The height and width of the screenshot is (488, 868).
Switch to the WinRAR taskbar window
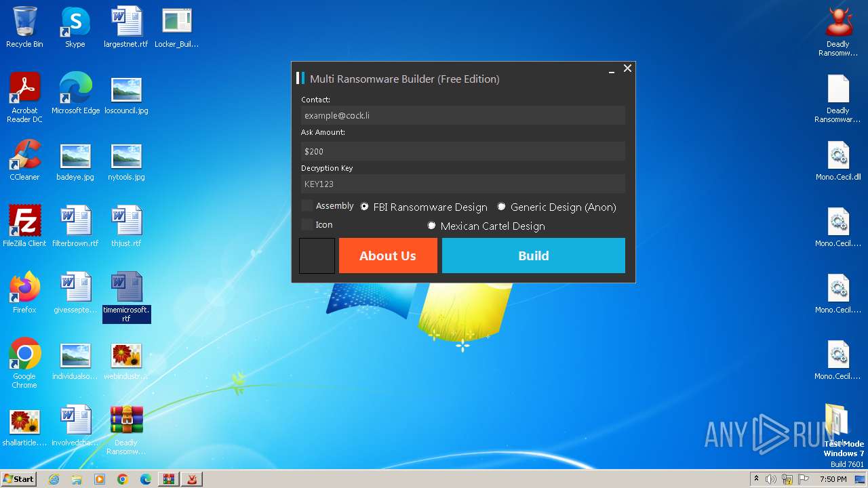point(169,479)
